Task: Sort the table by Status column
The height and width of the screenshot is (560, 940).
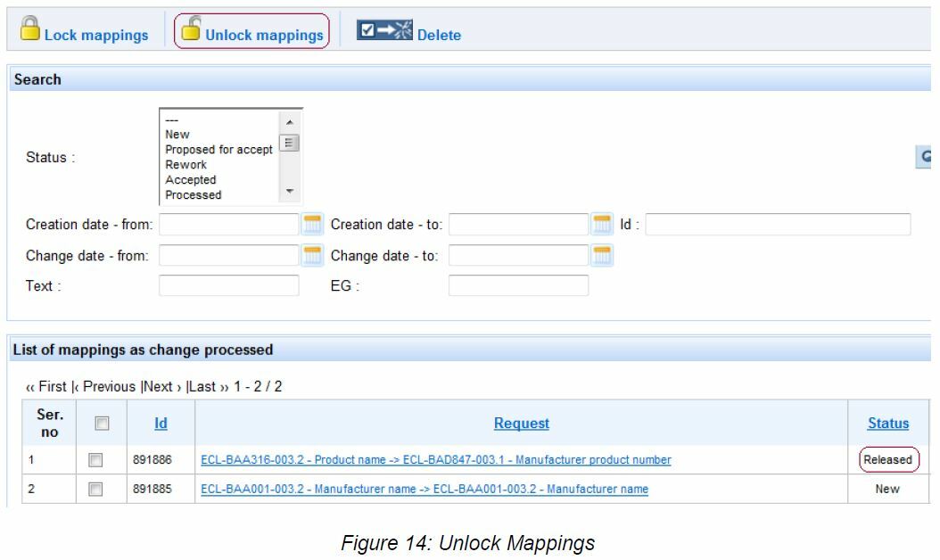Action: (x=888, y=424)
